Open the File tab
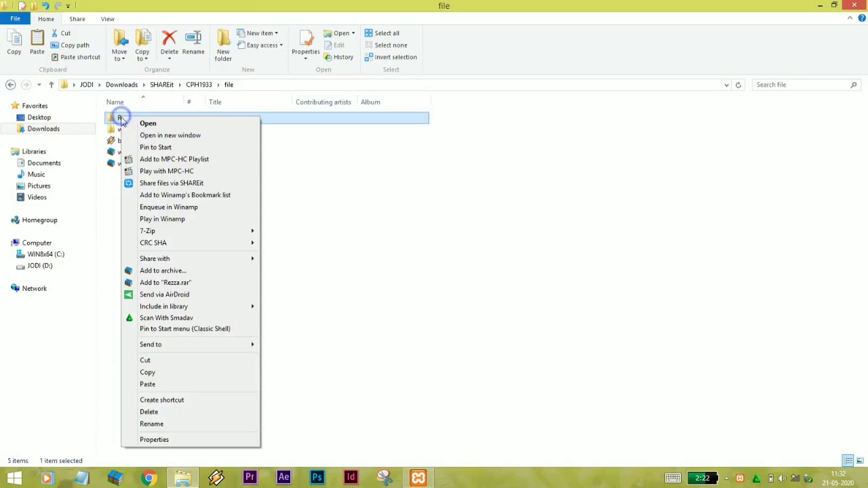This screenshot has width=868, height=488. click(x=15, y=19)
